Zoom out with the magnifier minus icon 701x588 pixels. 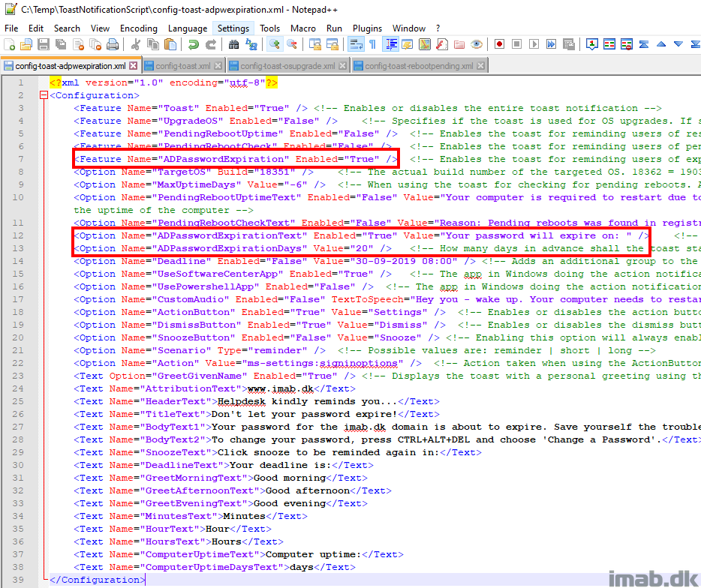[291, 44]
